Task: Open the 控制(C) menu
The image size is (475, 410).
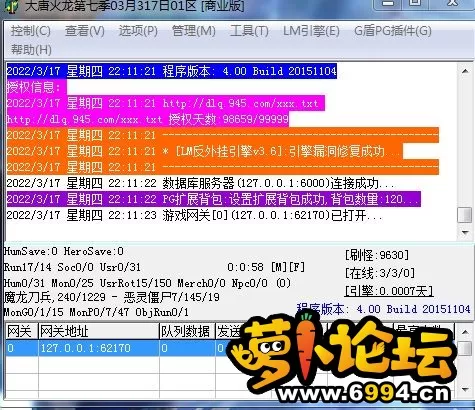Action: point(31,31)
